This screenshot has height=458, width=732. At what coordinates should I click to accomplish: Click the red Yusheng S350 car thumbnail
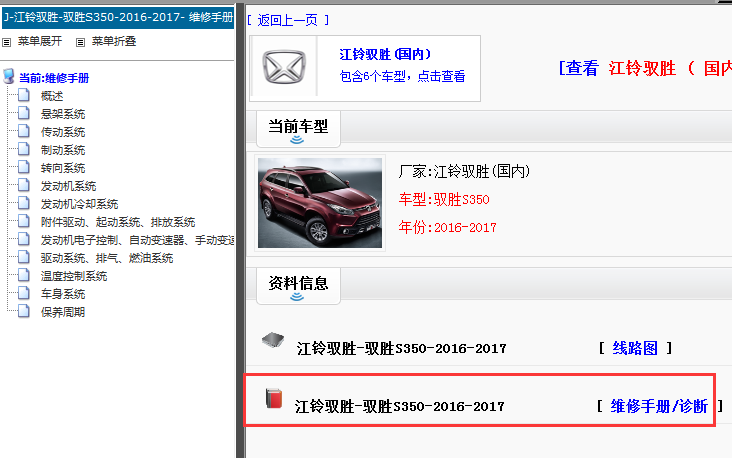click(320, 203)
